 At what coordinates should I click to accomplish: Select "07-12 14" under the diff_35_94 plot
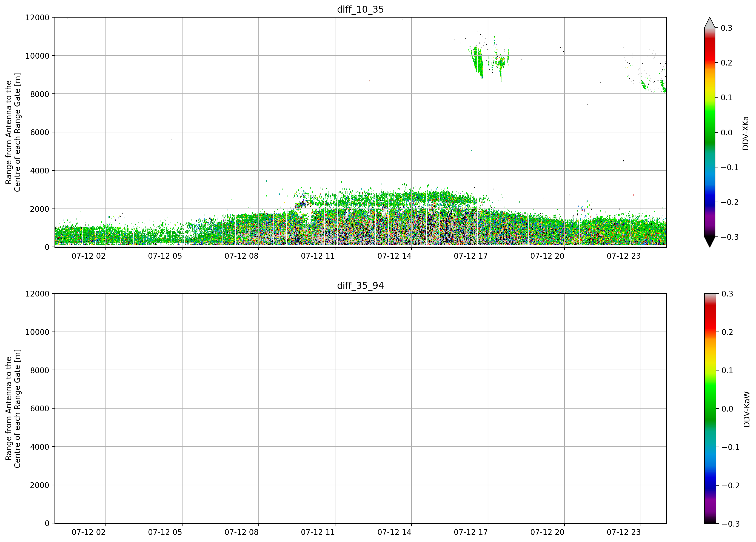[x=394, y=532]
